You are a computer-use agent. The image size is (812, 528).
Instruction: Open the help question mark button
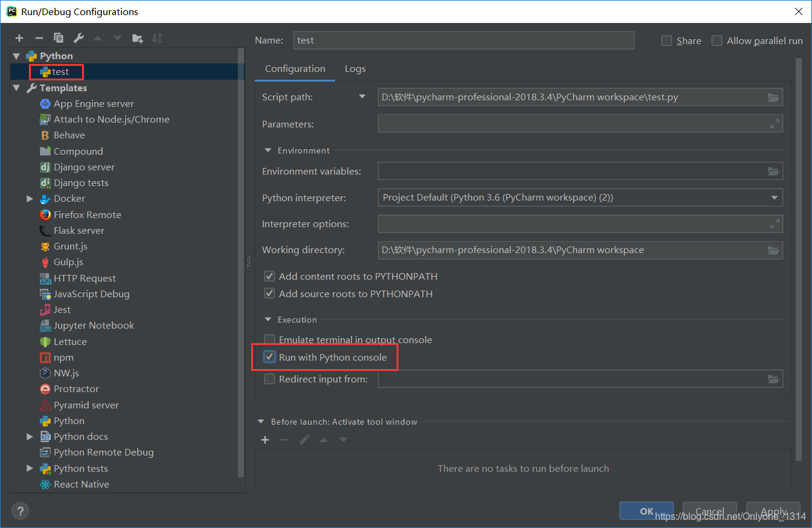click(20, 511)
